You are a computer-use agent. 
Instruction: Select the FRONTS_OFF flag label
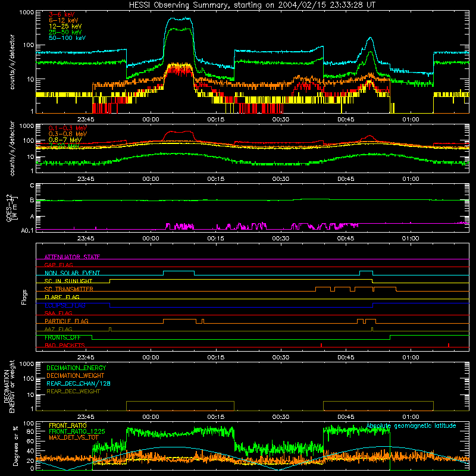pos(62,337)
